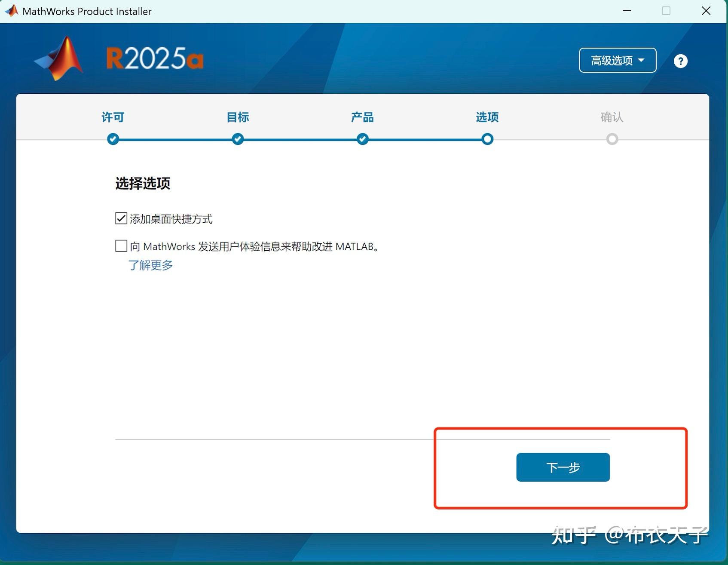Select the 产品 step label
728x565 pixels.
(x=362, y=117)
